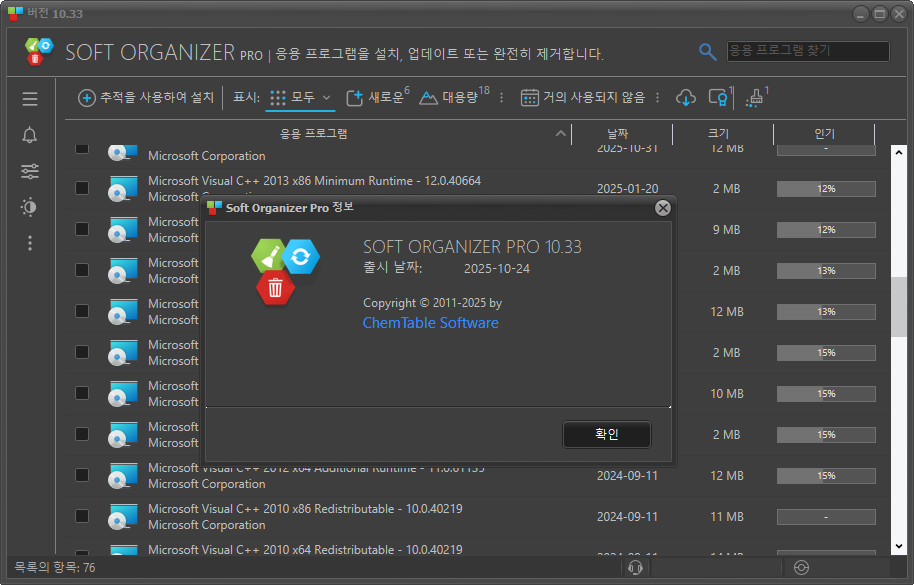
Task: Open the dots menu after 대용량
Action: pos(501,97)
